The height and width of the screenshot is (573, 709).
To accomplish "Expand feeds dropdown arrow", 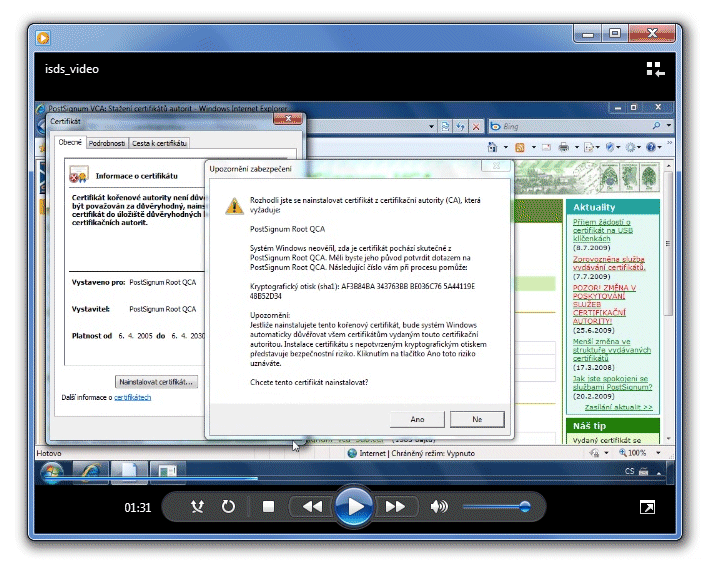I will (534, 147).
